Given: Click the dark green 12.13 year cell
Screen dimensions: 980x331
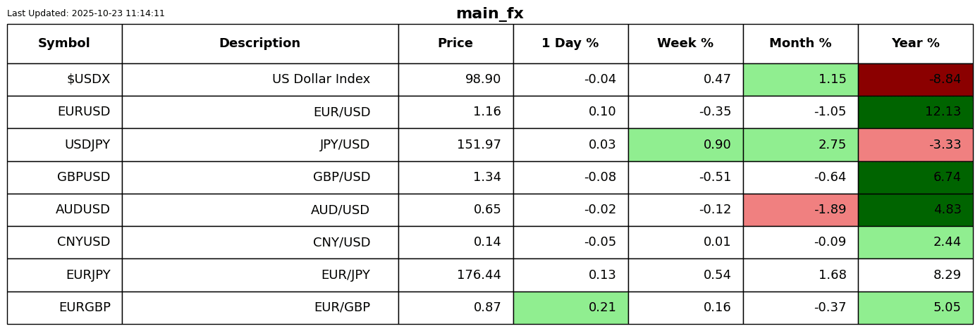Looking at the screenshot, I should click(915, 112).
